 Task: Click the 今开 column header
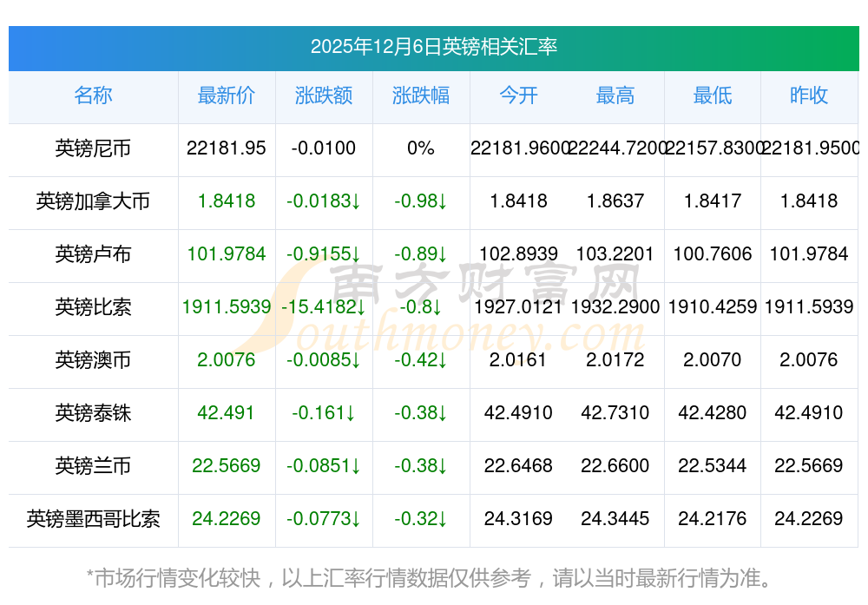518,95
